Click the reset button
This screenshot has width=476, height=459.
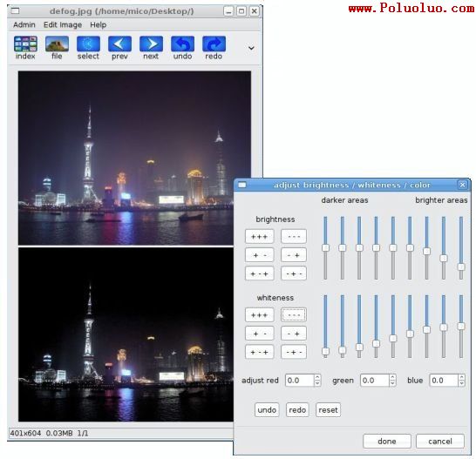[x=328, y=410]
